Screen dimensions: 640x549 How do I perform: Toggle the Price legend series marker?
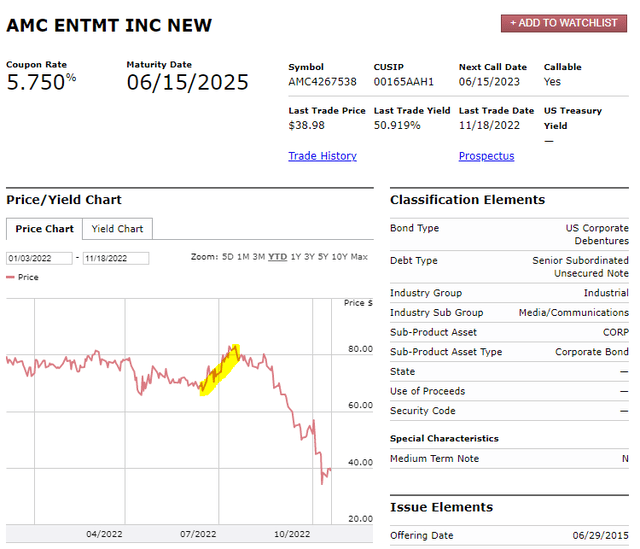coord(10,277)
